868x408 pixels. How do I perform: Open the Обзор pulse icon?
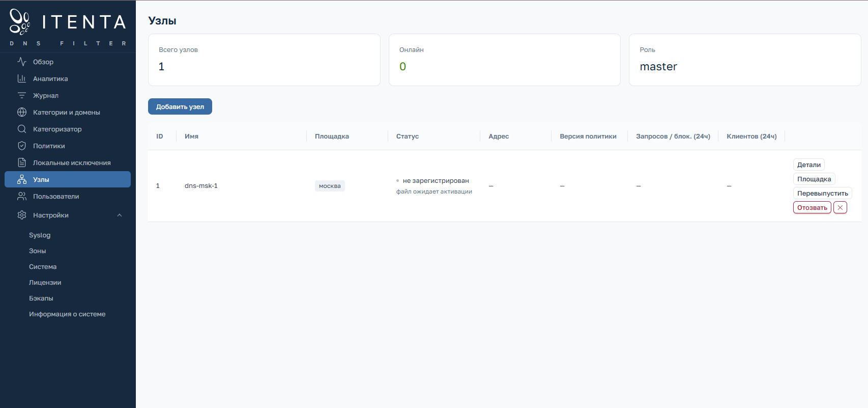click(22, 62)
